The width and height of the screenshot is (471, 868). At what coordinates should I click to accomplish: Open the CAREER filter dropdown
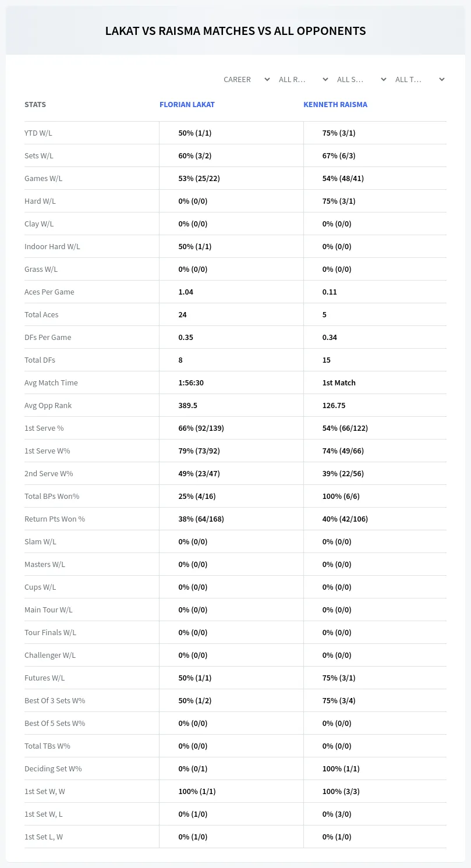coord(246,79)
